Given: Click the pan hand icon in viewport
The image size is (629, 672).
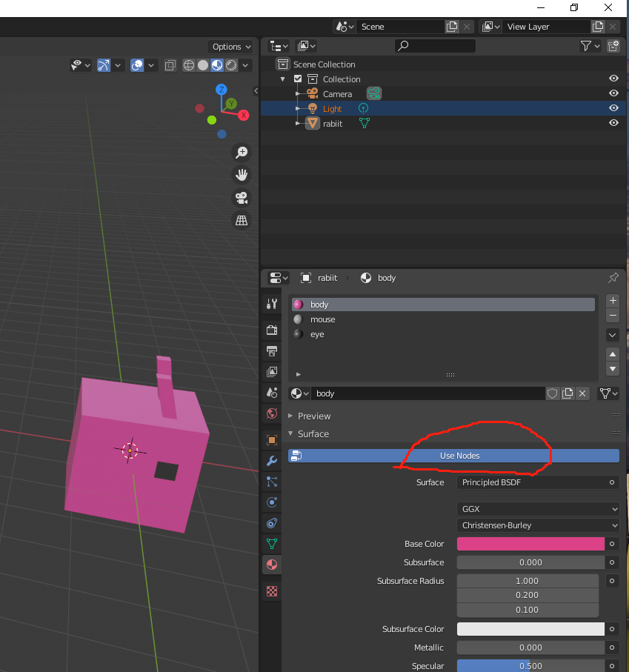Looking at the screenshot, I should point(241,175).
